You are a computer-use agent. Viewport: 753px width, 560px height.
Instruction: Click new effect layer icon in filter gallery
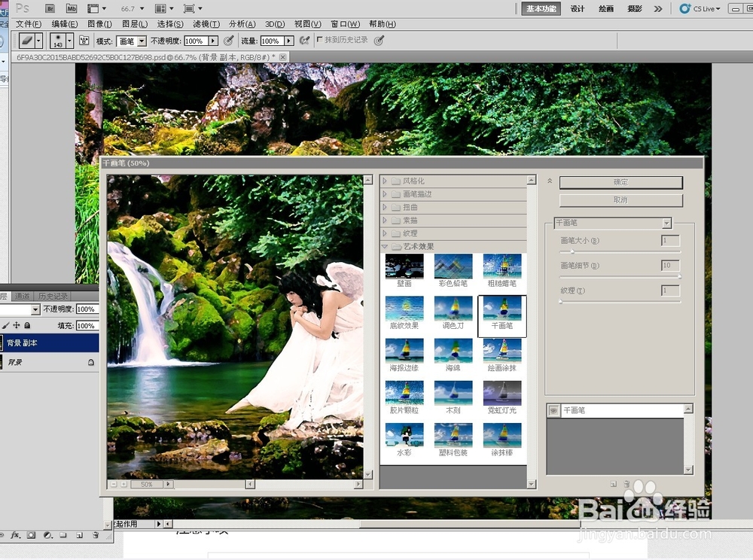point(613,484)
